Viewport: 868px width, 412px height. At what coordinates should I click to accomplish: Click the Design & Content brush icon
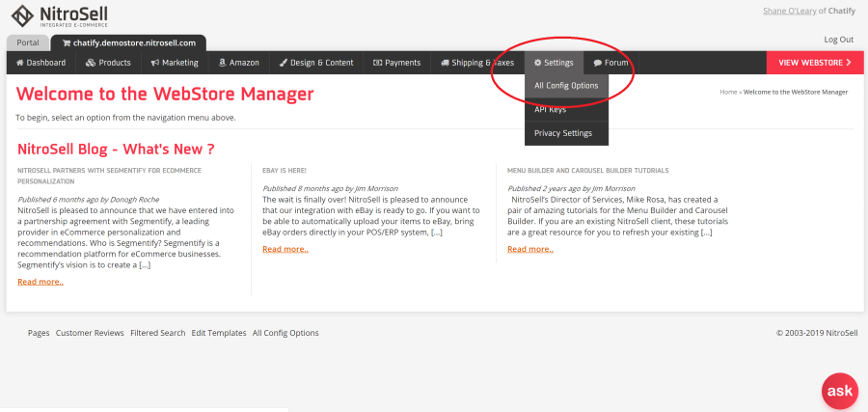[283, 63]
